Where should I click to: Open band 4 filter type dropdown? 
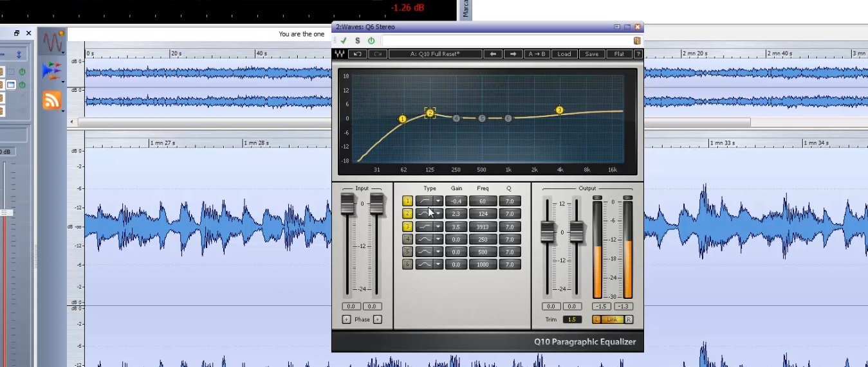coord(438,239)
